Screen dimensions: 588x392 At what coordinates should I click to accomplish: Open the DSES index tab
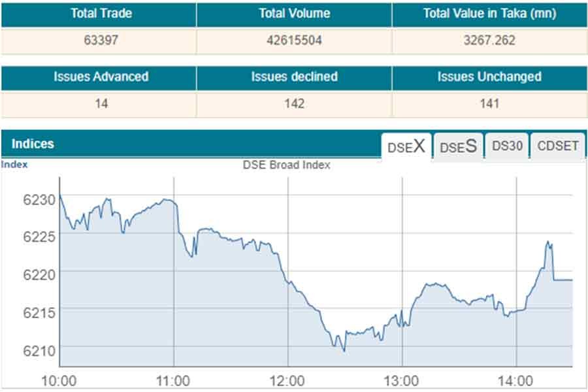pyautogui.click(x=457, y=146)
